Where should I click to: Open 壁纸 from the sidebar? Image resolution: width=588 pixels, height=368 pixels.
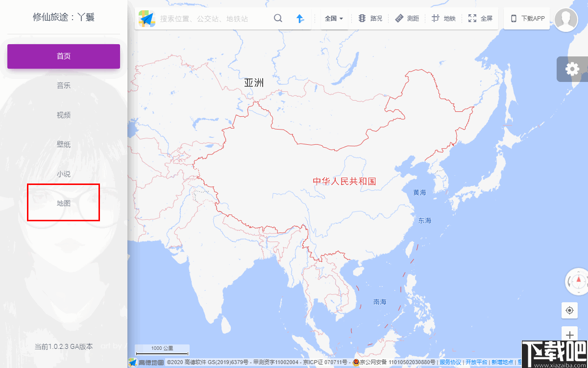pos(64,144)
